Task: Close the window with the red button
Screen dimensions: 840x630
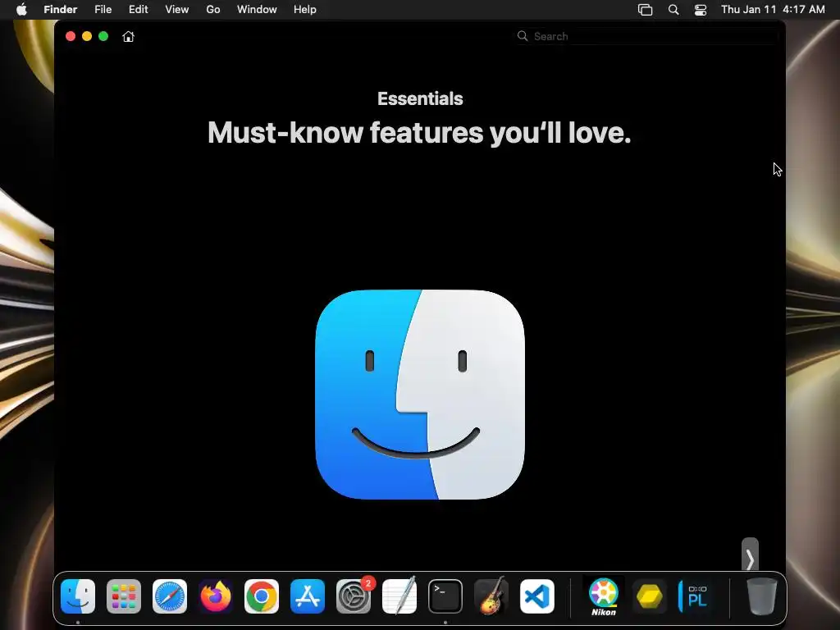Action: 71,36
